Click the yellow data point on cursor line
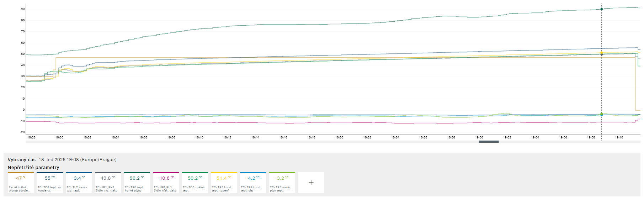 (601, 53)
